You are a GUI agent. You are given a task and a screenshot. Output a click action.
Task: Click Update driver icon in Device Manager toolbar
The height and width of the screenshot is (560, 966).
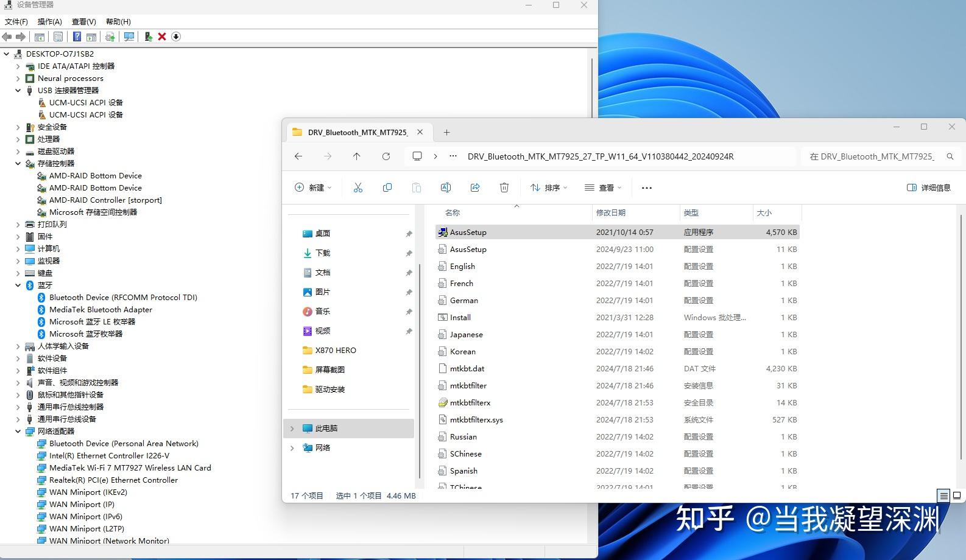tap(110, 37)
